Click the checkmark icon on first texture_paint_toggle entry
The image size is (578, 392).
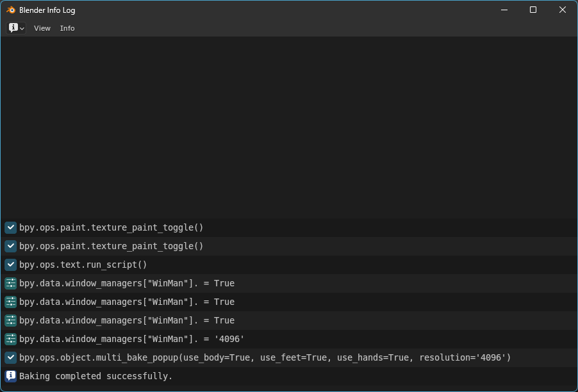click(10, 227)
